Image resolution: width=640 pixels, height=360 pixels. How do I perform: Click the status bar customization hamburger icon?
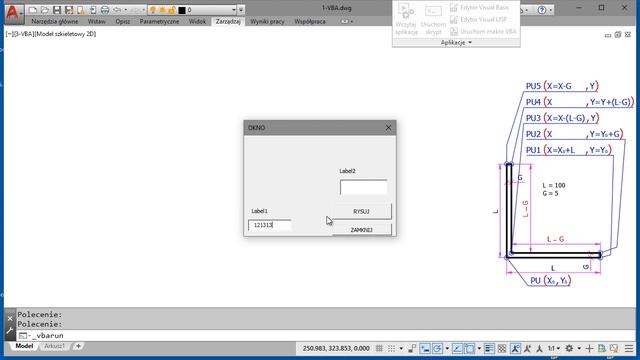629,349
